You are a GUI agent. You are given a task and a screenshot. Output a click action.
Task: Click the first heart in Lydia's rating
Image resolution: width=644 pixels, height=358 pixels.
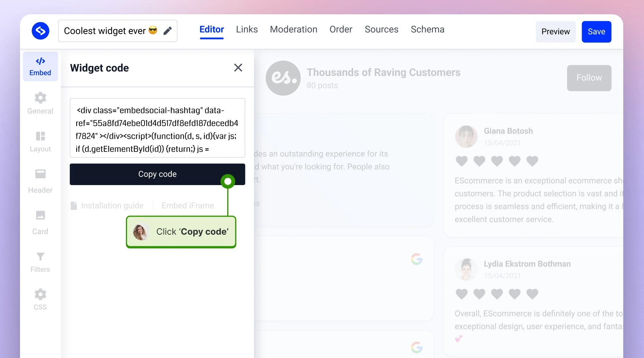coord(462,294)
